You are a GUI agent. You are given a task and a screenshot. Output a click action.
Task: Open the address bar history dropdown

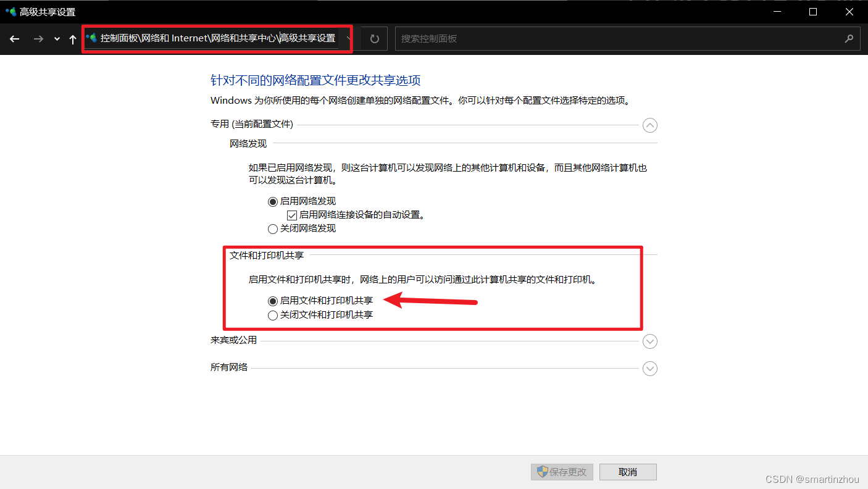[349, 38]
